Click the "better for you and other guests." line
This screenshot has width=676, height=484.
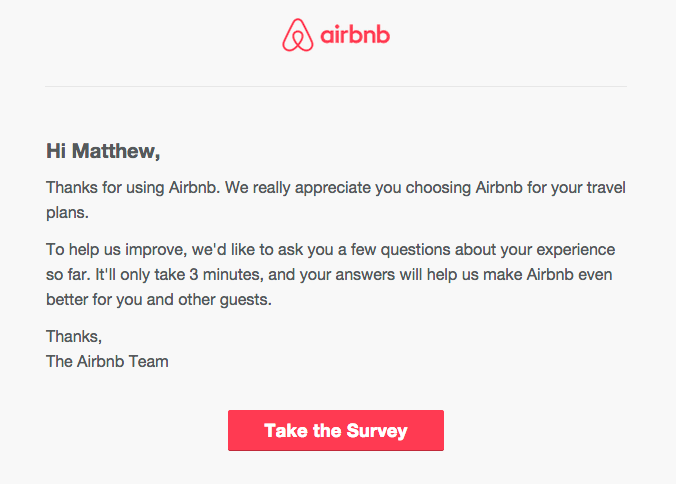pos(159,300)
